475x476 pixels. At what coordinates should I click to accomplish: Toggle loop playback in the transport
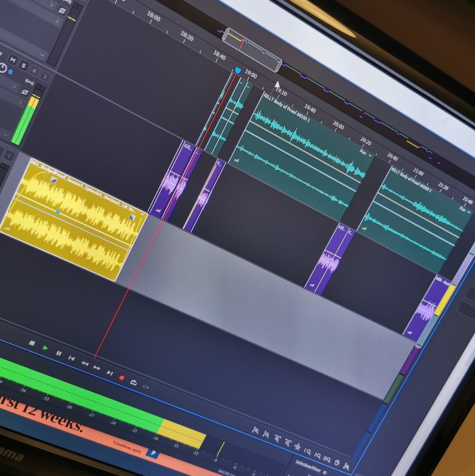pyautogui.click(x=134, y=382)
